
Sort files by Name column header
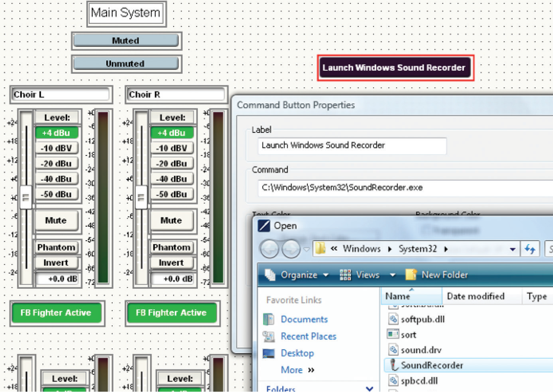coord(398,296)
